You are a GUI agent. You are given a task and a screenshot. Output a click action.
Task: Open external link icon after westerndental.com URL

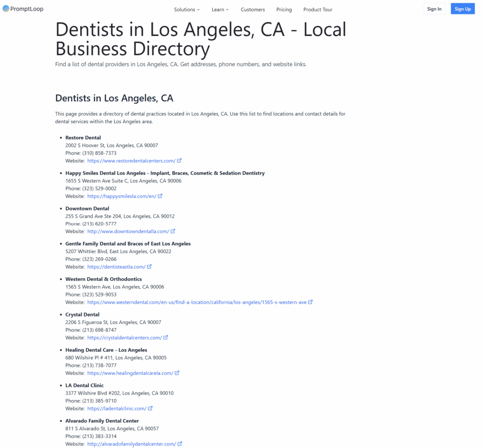point(310,302)
